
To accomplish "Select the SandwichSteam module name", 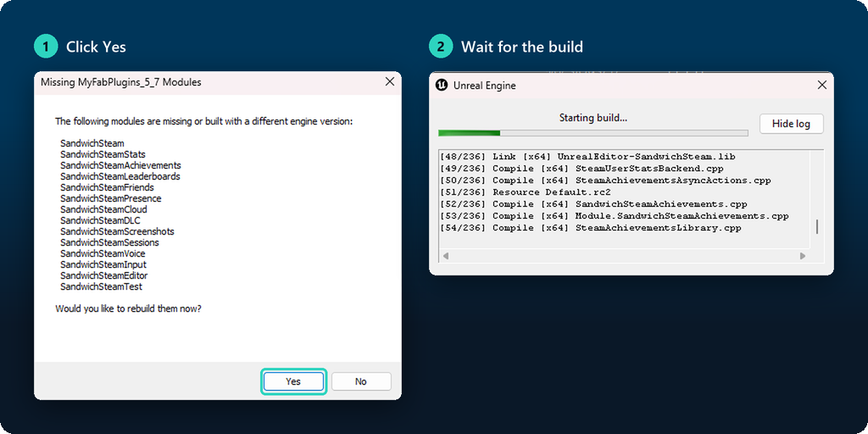I will (92, 143).
